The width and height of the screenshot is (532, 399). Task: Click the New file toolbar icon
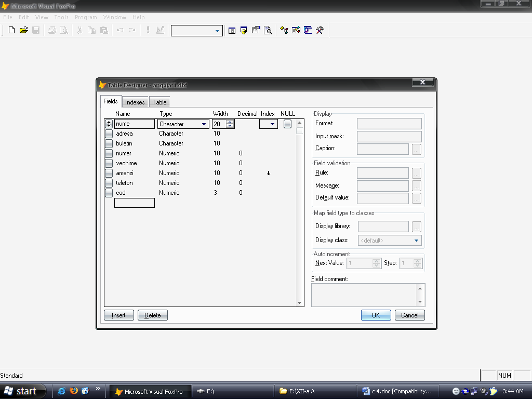click(11, 31)
